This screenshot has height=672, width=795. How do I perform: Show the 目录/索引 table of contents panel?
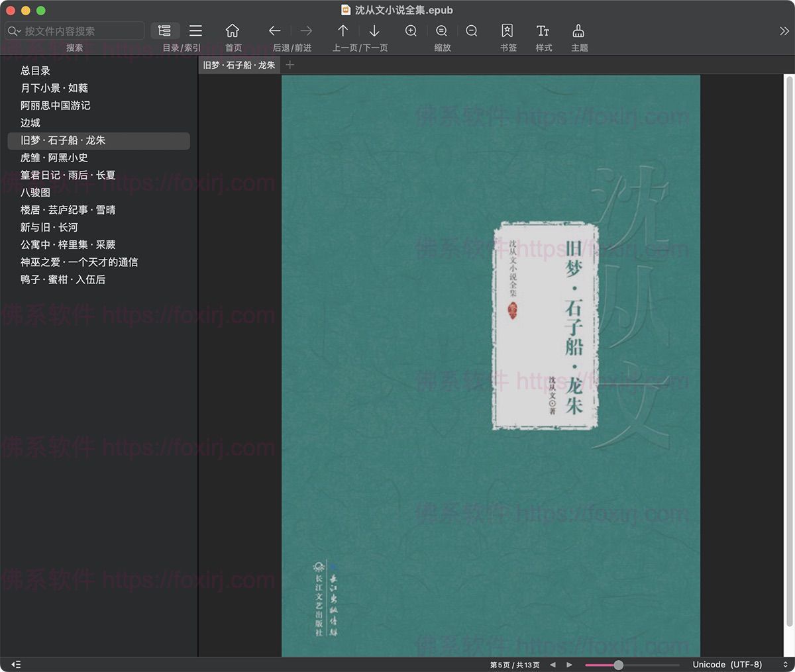coord(164,30)
